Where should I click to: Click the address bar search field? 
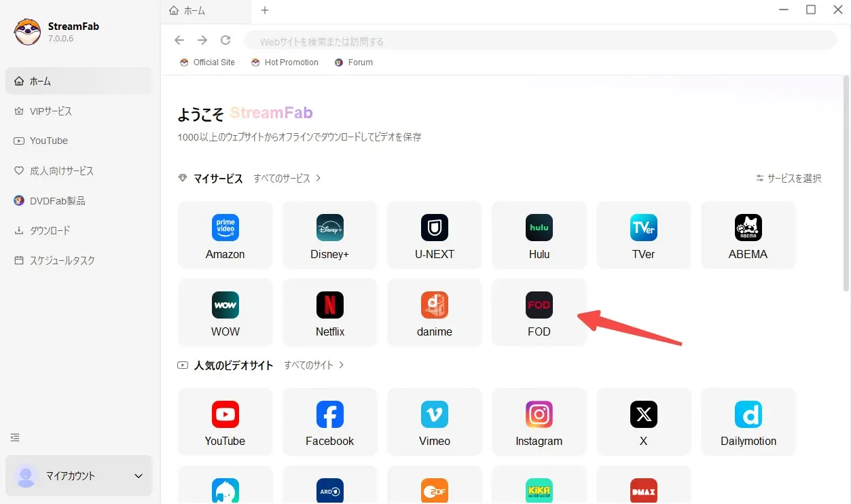click(540, 41)
